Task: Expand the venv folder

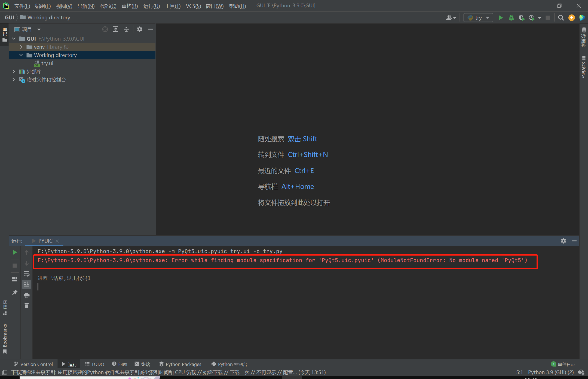Action: tap(21, 47)
